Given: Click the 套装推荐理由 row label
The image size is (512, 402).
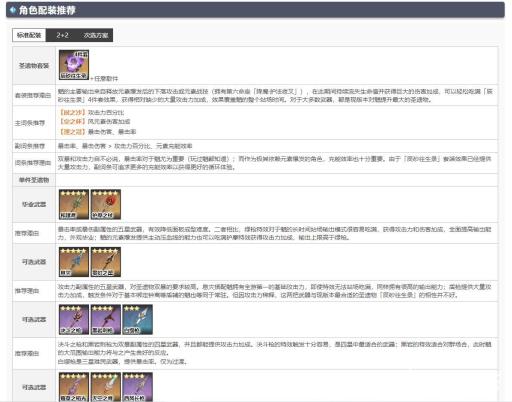Looking at the screenshot, I should (33, 95).
